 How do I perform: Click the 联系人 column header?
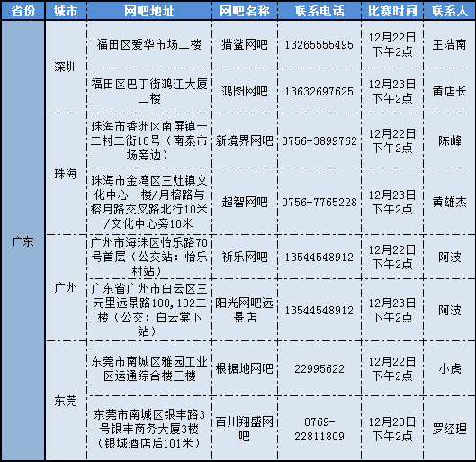tap(450, 11)
